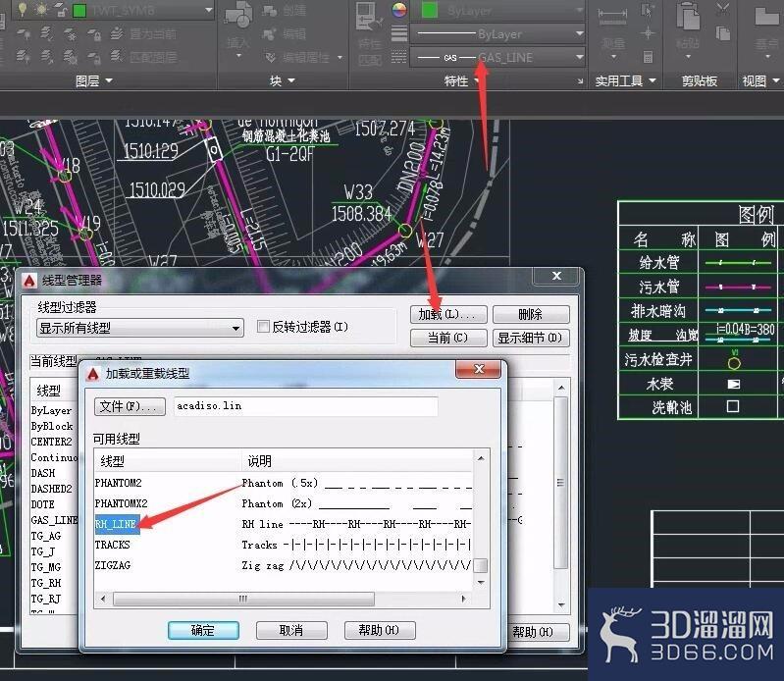The height and width of the screenshot is (681, 784).
Task: Open 线型过滤器 dropdown showing 显示所有线型
Action: (x=140, y=328)
